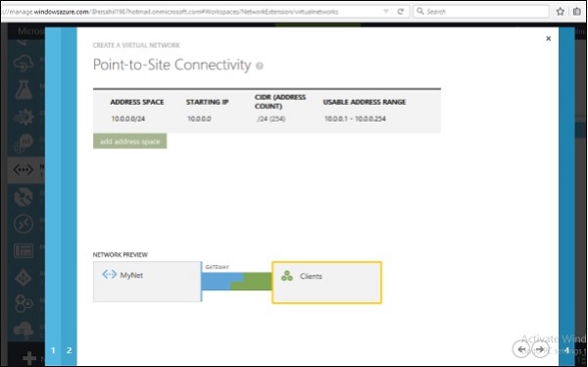Open the RemoteApp circular arrows sidebar icon

[x=24, y=224]
